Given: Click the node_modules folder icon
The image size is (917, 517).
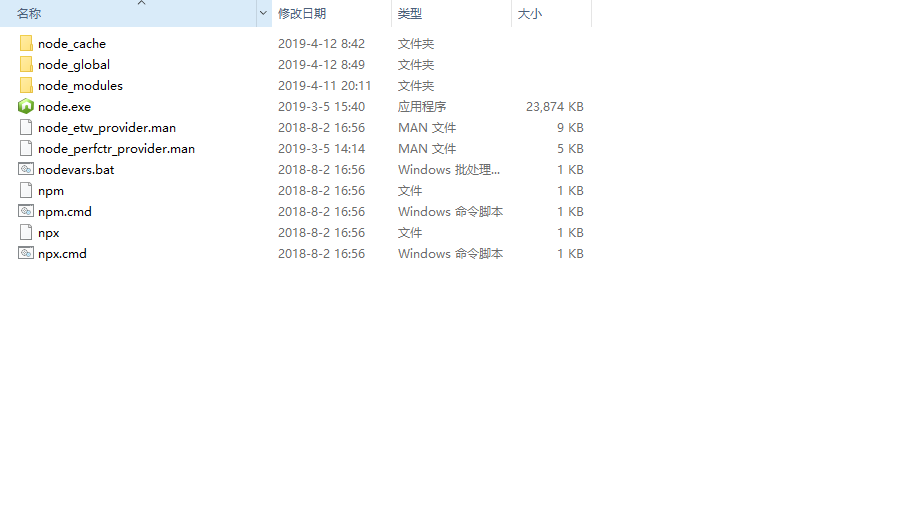Looking at the screenshot, I should [x=26, y=85].
